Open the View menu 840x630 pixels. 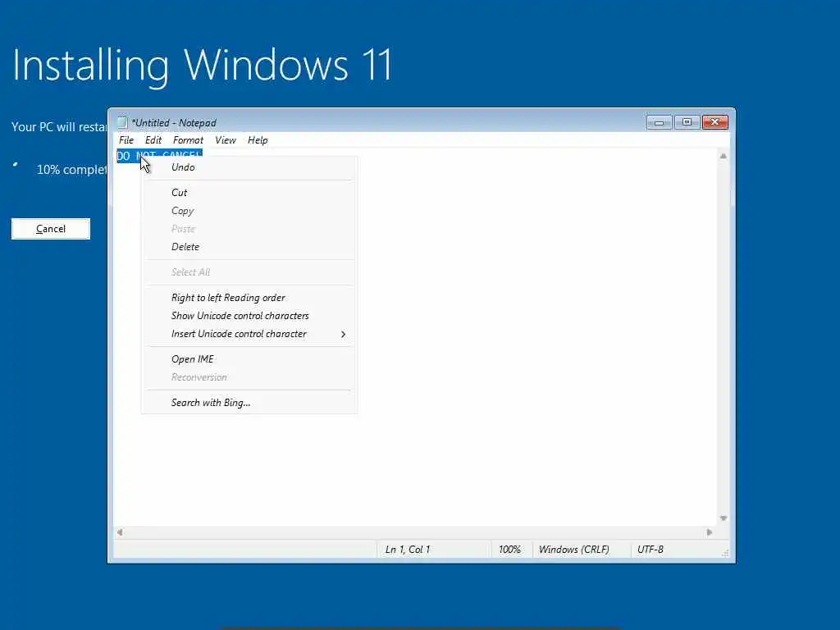pyautogui.click(x=226, y=140)
